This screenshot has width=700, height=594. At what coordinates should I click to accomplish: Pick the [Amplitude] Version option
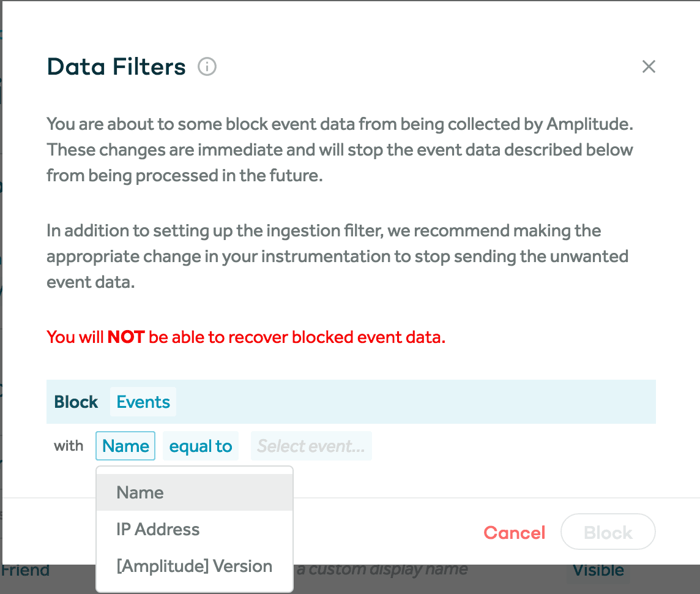tap(194, 566)
